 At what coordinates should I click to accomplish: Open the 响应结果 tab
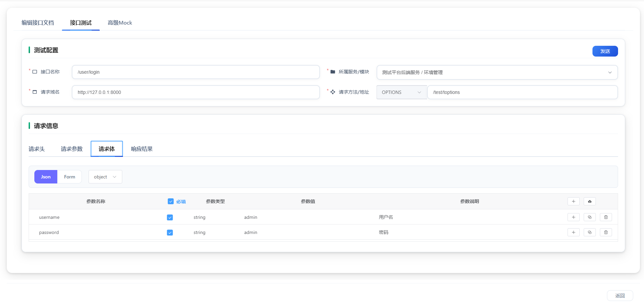tap(141, 148)
